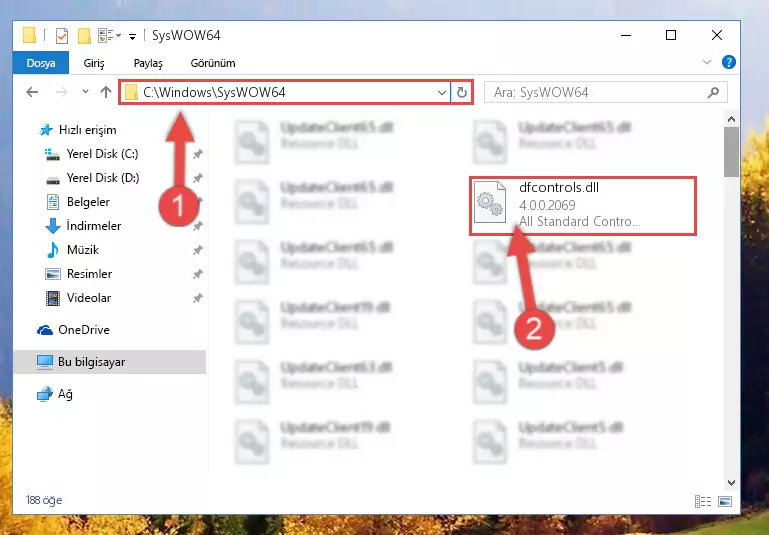Switch to large thumbnails view via the status bar icon

pos(724,501)
